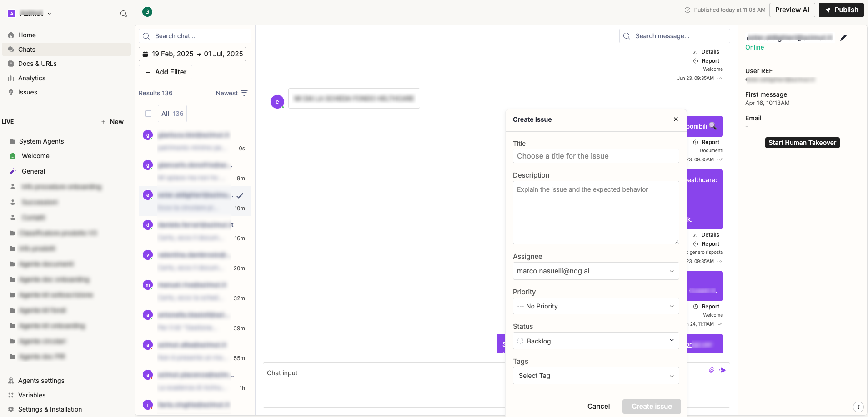Click the search magnifier icon in sidebar header
This screenshot has width=868, height=417.
pyautogui.click(x=123, y=14)
